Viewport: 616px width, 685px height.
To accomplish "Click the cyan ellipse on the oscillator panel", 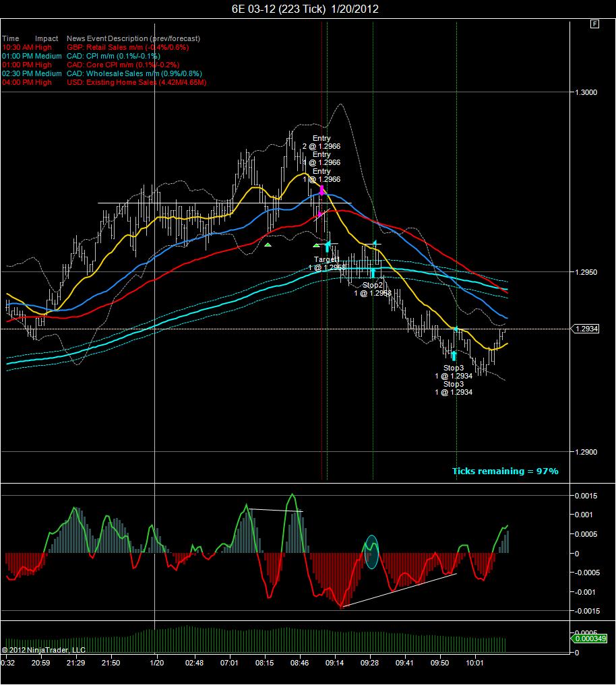I will pos(371,552).
